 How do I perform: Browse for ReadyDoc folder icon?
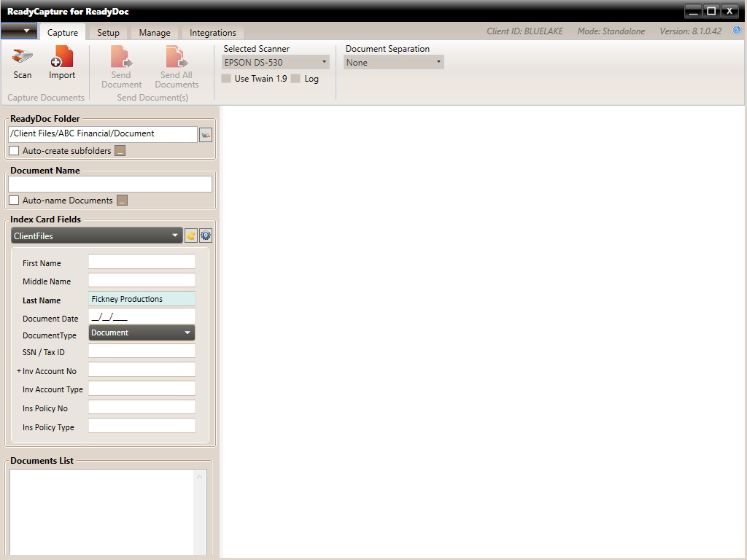point(206,134)
